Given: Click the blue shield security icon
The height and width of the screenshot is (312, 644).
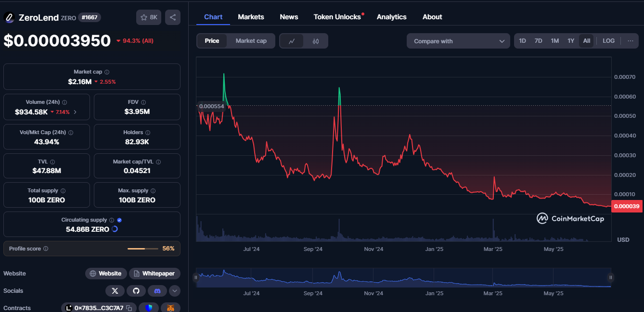Looking at the screenshot, I should pos(149,308).
